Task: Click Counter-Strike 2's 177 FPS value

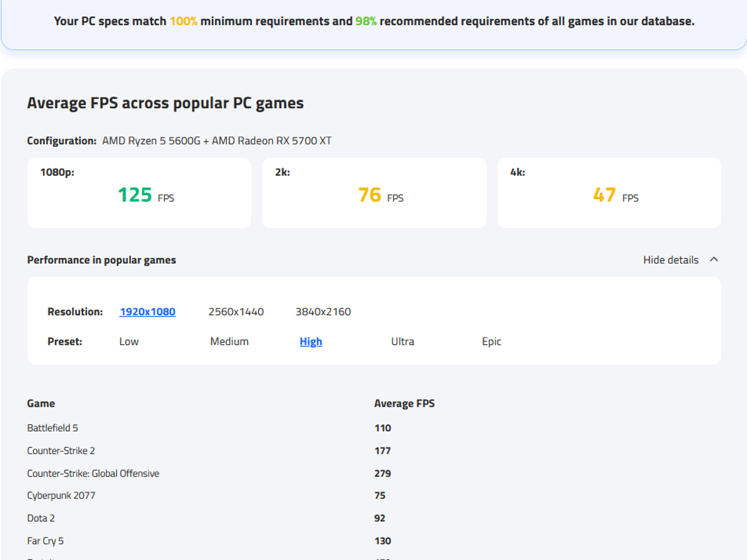Action: point(383,451)
